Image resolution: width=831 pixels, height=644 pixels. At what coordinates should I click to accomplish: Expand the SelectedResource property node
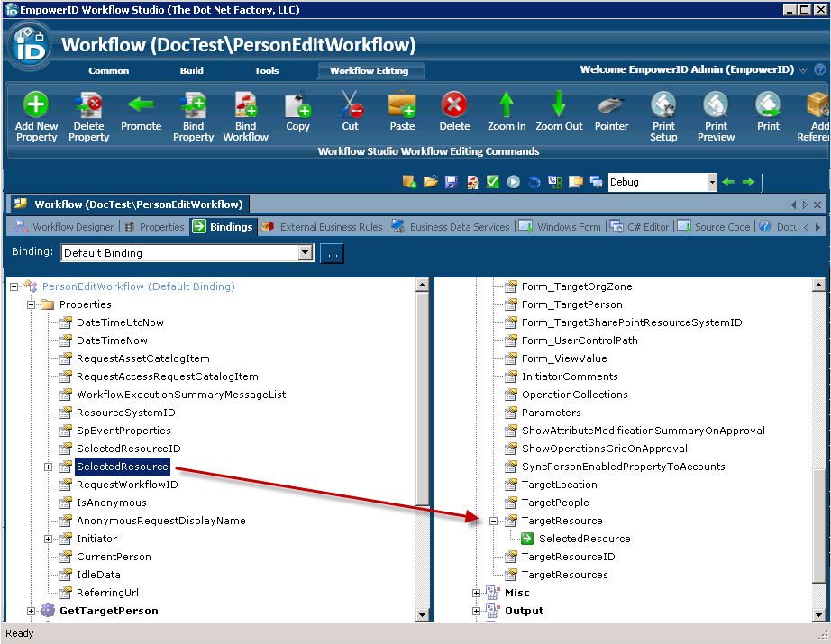pyautogui.click(x=48, y=467)
